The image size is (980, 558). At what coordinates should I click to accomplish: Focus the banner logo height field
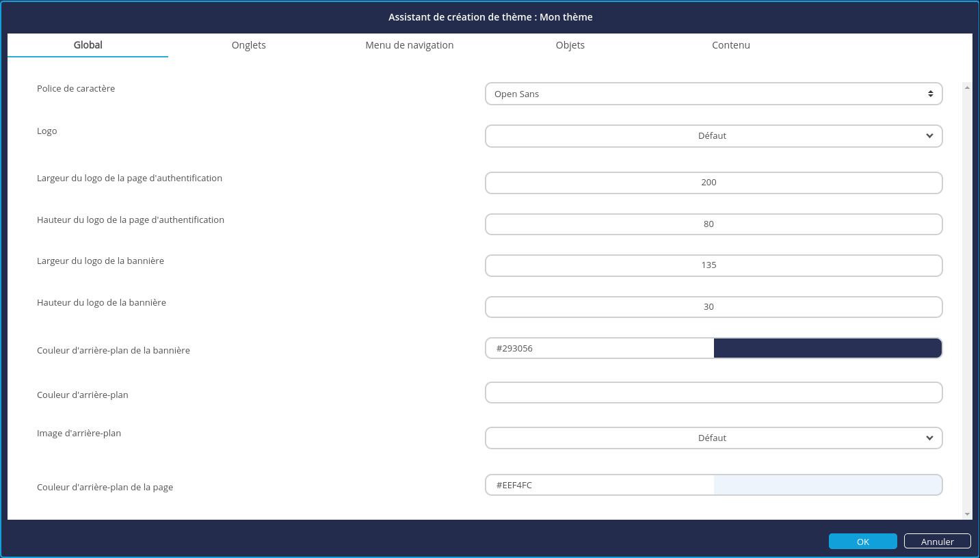(x=713, y=307)
